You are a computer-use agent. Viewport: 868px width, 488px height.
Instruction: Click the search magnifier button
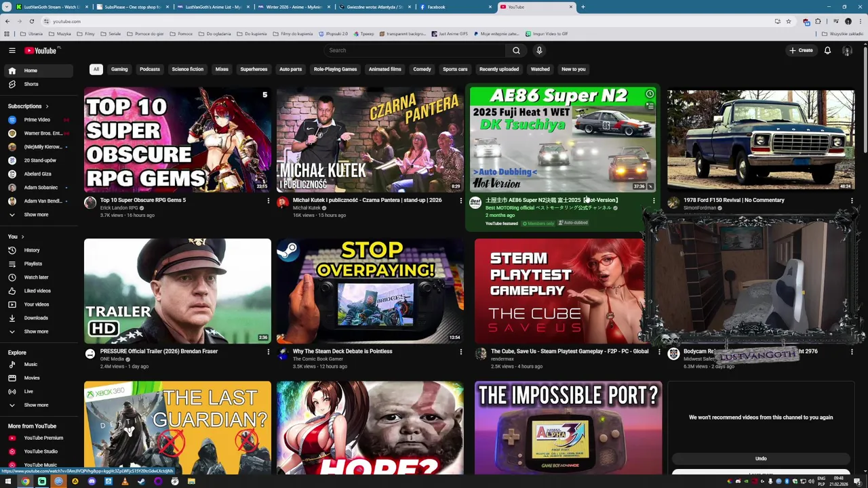point(516,50)
